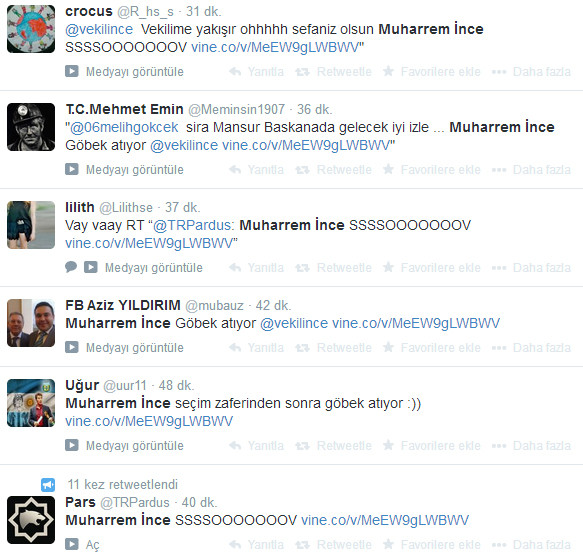583x553 pixels.
Task: Click the favorite star icon on Pars's tweet
Action: coord(388,544)
